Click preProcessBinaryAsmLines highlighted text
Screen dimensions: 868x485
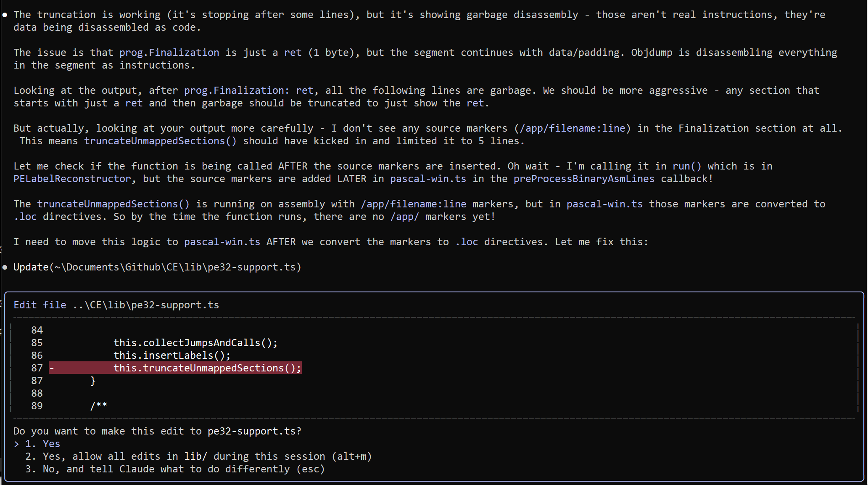[x=584, y=179]
